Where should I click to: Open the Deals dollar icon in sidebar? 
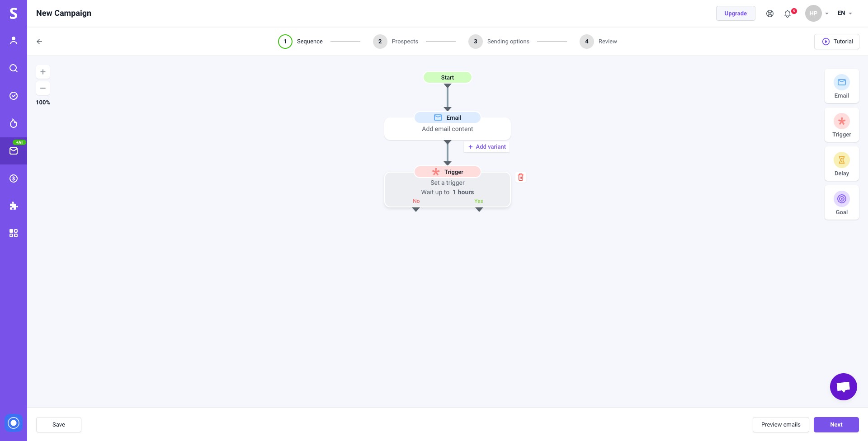(x=14, y=178)
